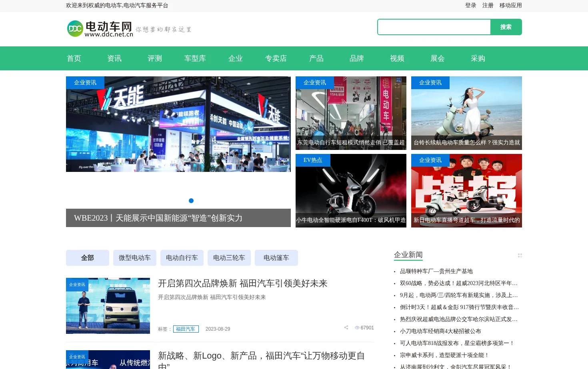Open the 福田汽车 article thumbnail image

108,306
